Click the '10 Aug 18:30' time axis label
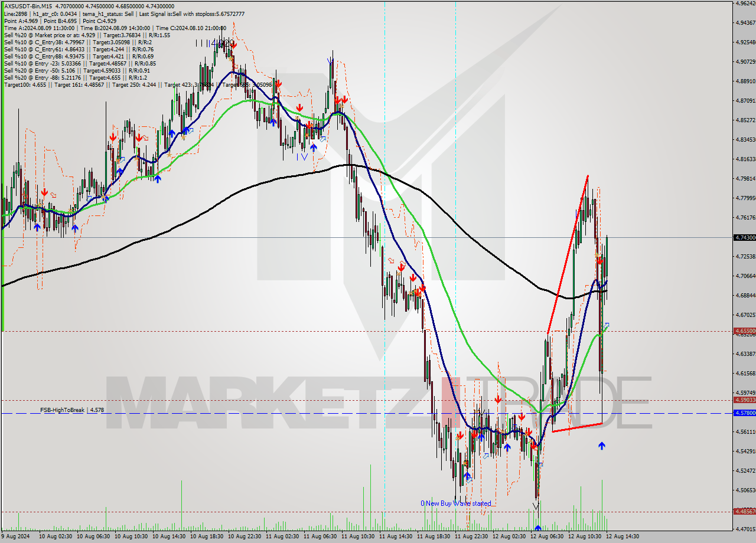Image resolution: width=756 pixels, height=543 pixels. click(x=207, y=537)
